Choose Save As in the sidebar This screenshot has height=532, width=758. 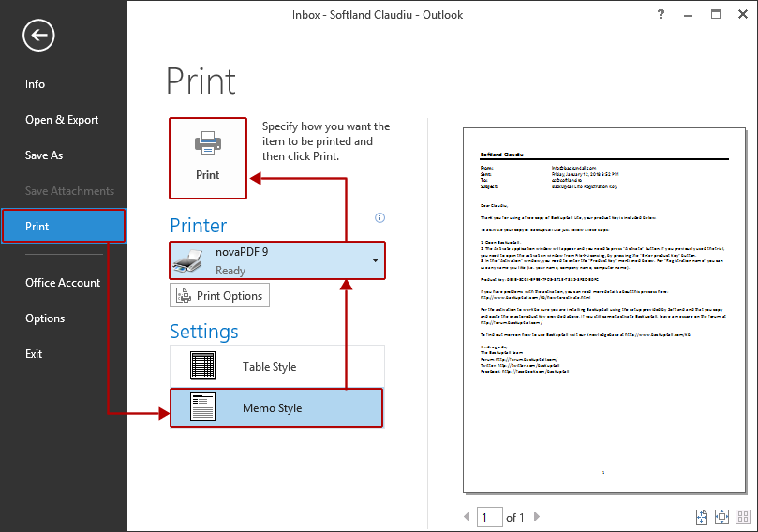[x=44, y=155]
